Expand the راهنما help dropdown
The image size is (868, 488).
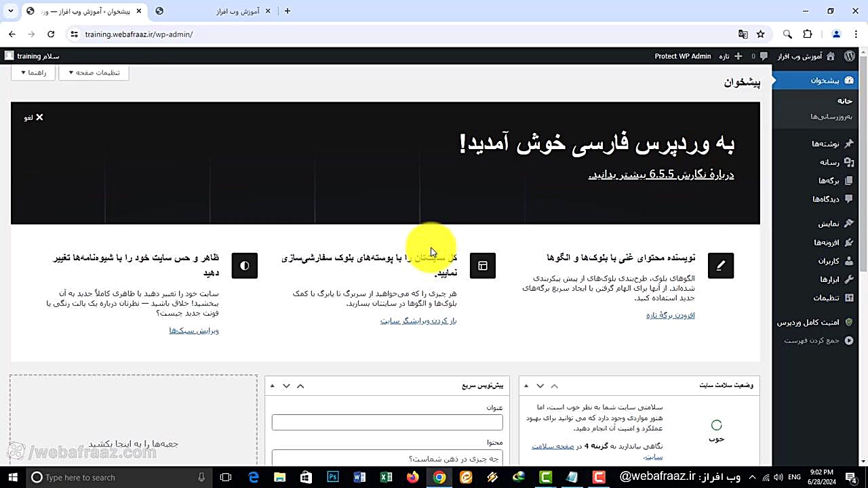(x=33, y=73)
